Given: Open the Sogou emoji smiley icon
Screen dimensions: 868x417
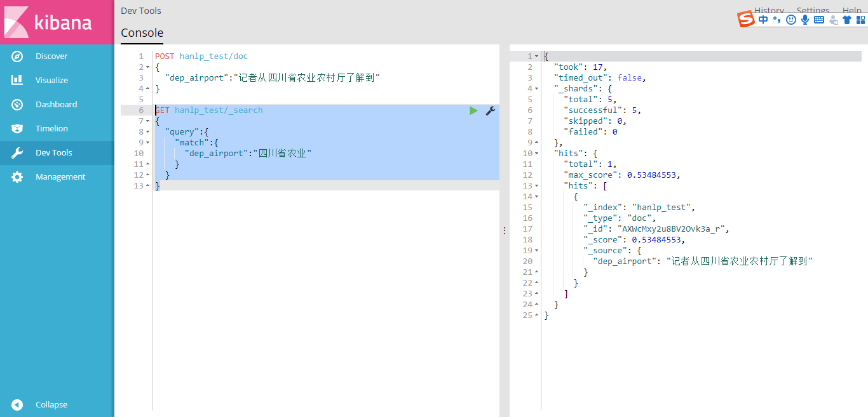Looking at the screenshot, I should pyautogui.click(x=790, y=19).
